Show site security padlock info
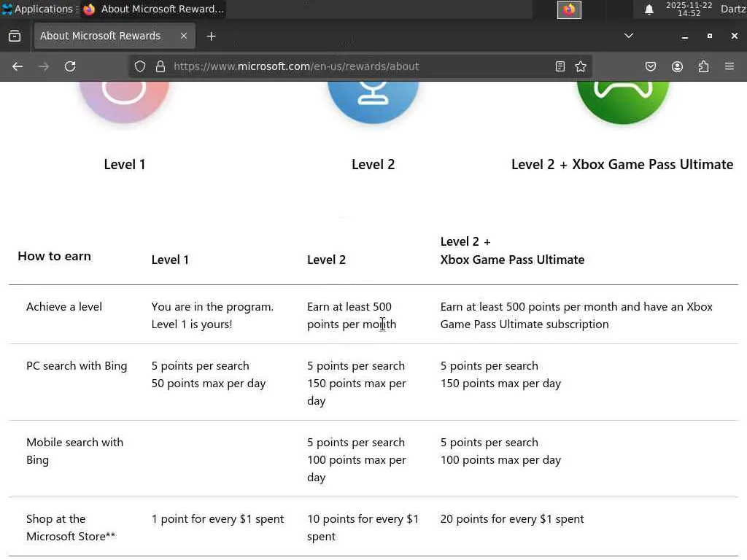Image resolution: width=747 pixels, height=560 pixels. (x=160, y=66)
